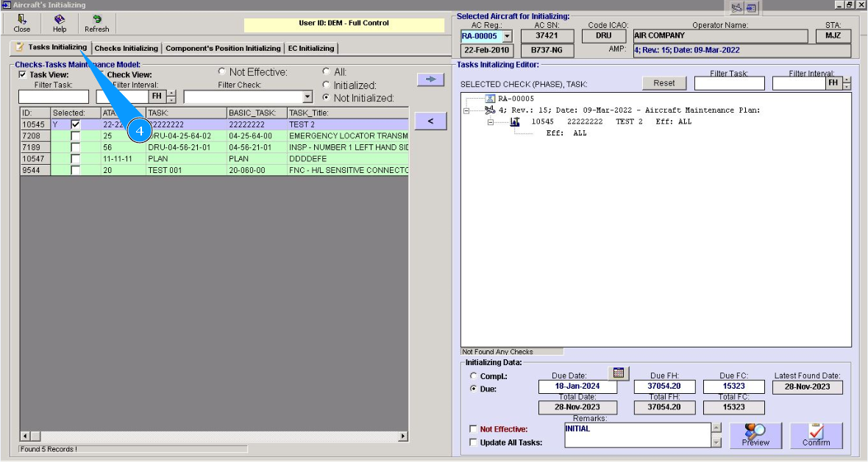Check the Update All Tasks box
The height and width of the screenshot is (466, 868).
pos(473,442)
